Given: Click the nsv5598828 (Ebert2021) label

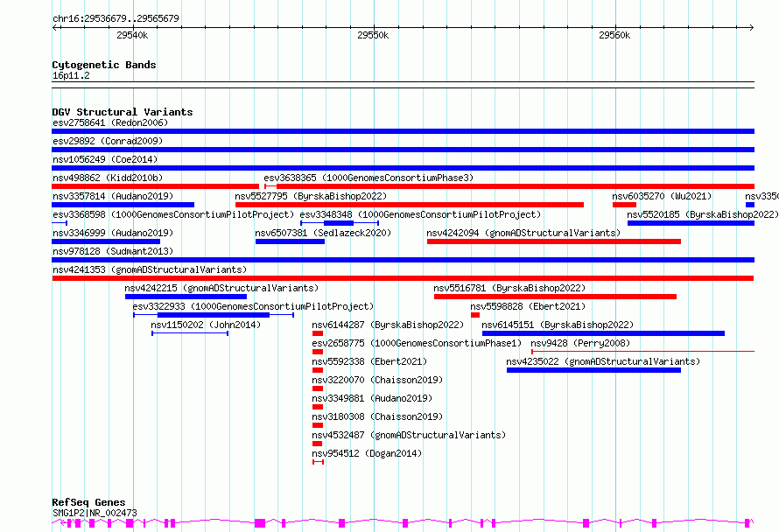Looking at the screenshot, I should [528, 306].
